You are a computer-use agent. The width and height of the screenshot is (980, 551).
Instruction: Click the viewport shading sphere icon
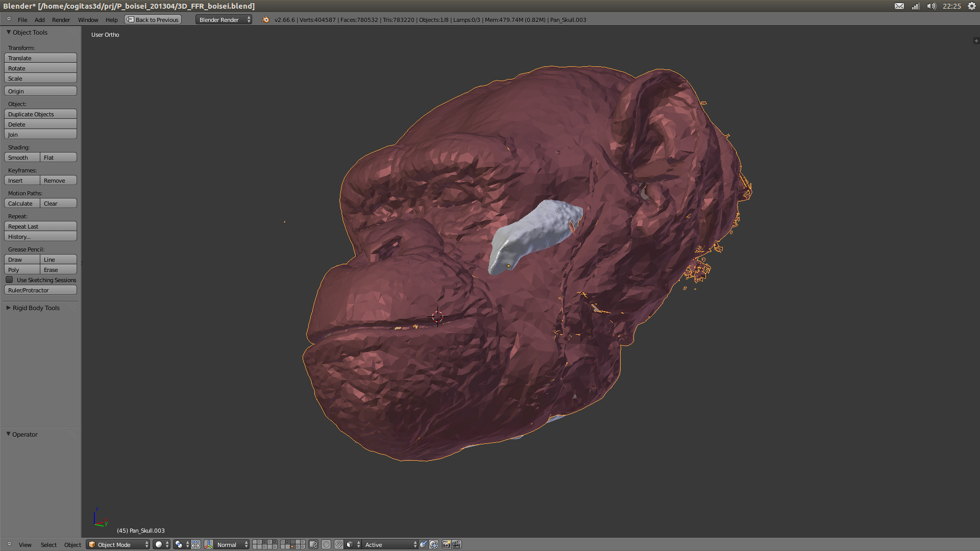click(x=159, y=544)
